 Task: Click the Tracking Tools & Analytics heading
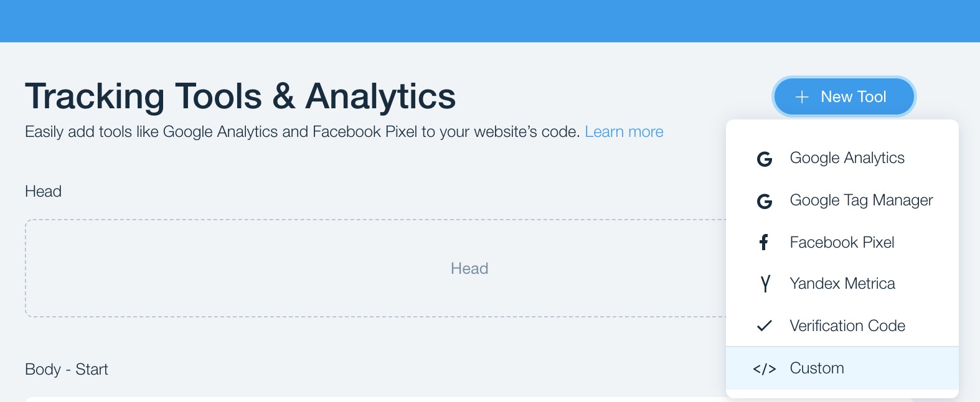tap(240, 96)
